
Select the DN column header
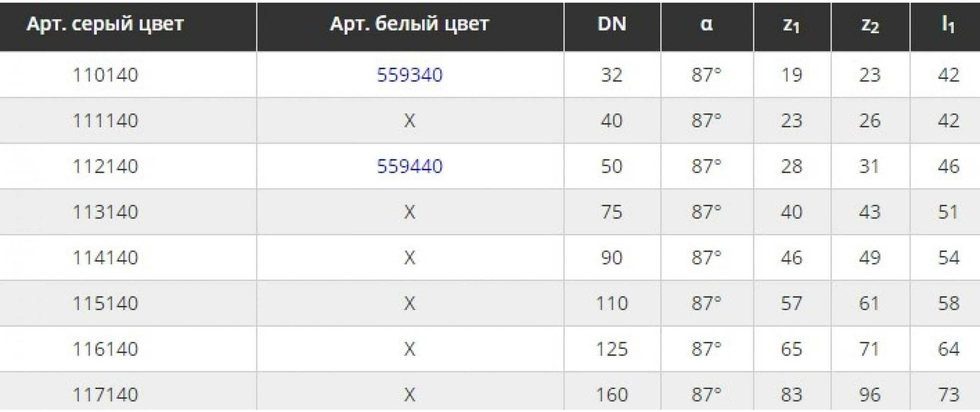pos(612,24)
